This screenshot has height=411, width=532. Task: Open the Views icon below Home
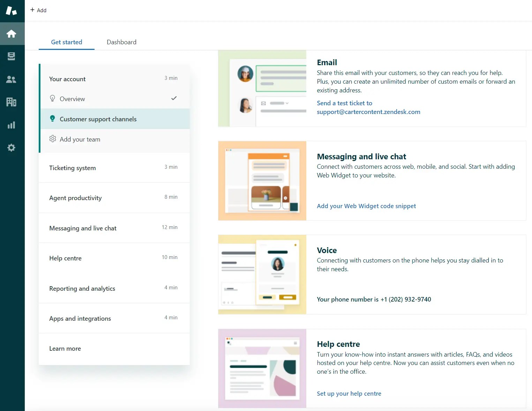click(x=12, y=56)
